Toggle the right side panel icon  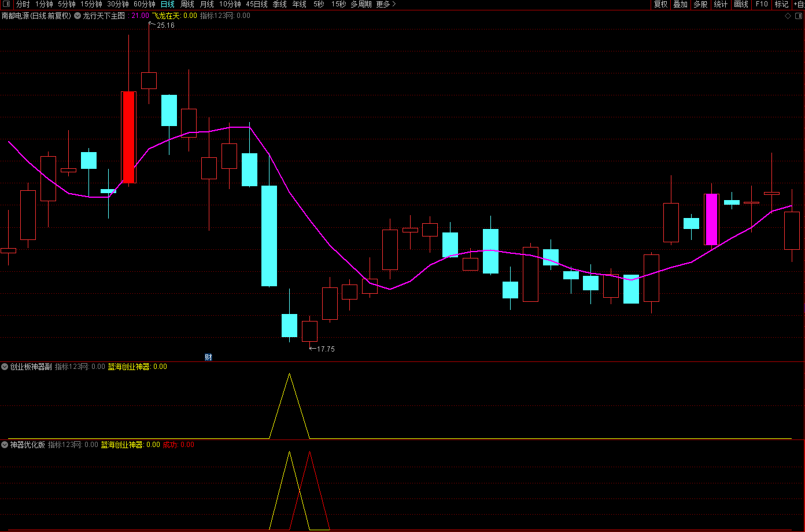coord(798,16)
